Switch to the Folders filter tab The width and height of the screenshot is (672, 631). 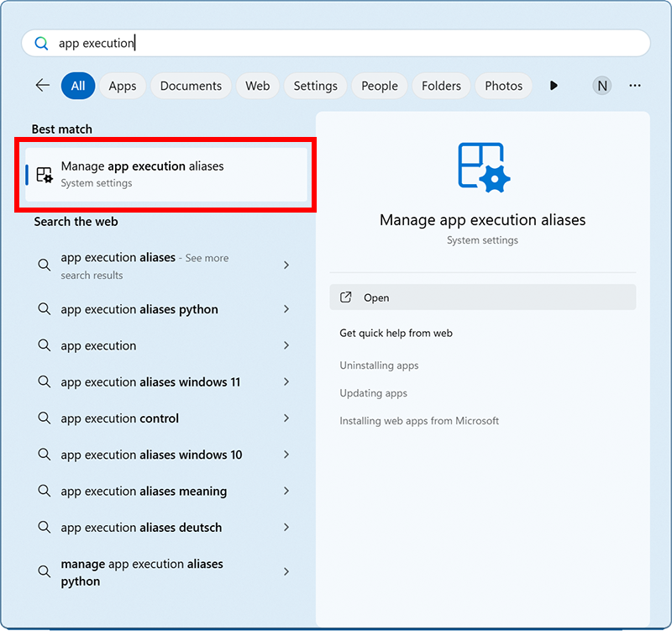tap(441, 86)
